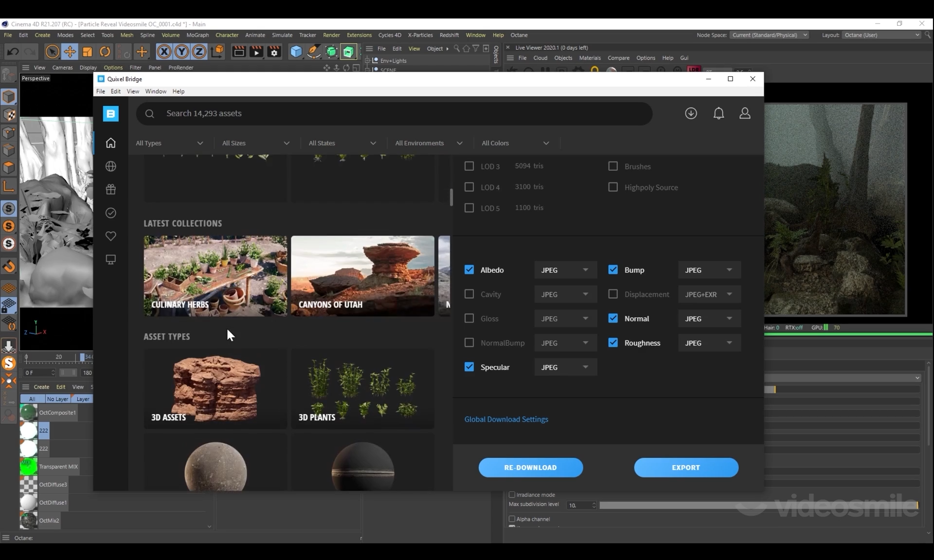Open the local monitor icon in sidebar
Image resolution: width=934 pixels, height=560 pixels.
[111, 259]
